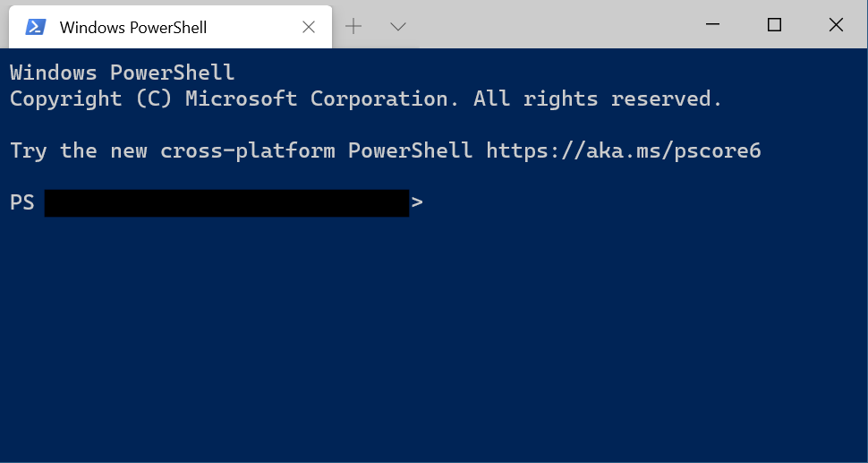Click the "Windows PowerShell" header line in the terminal
Viewport: 868px width, 463px height.
point(122,73)
